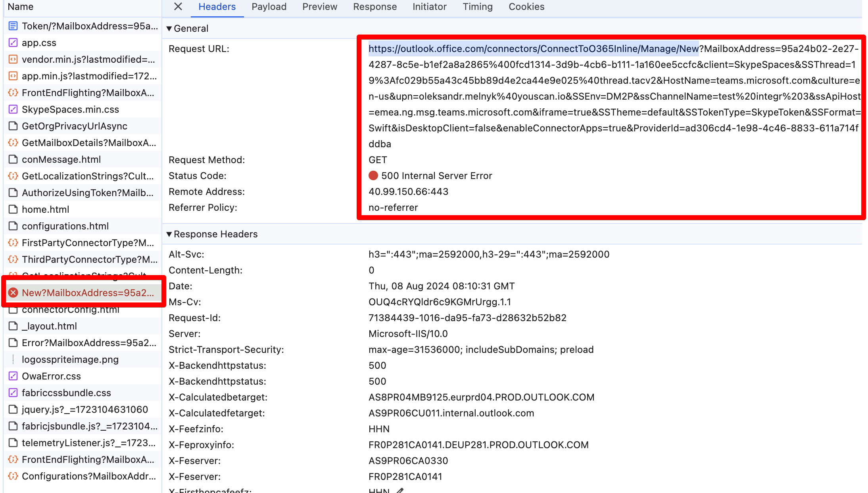Viewport: 868px width, 493px height.
Task: Click the X-Calculatedbetarget header value
Action: [481, 397]
